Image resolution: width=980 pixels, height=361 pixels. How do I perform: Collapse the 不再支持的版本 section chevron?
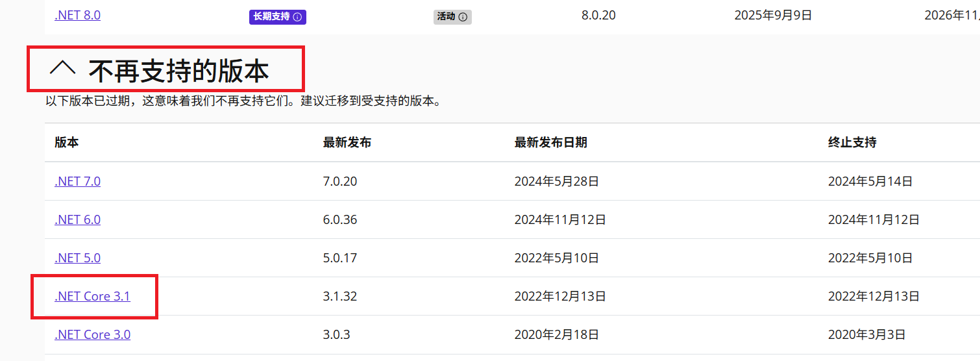[x=63, y=68]
